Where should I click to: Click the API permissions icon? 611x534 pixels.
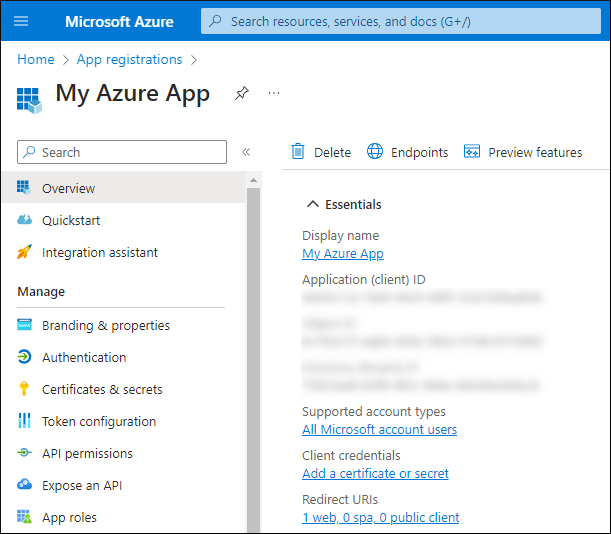click(24, 453)
